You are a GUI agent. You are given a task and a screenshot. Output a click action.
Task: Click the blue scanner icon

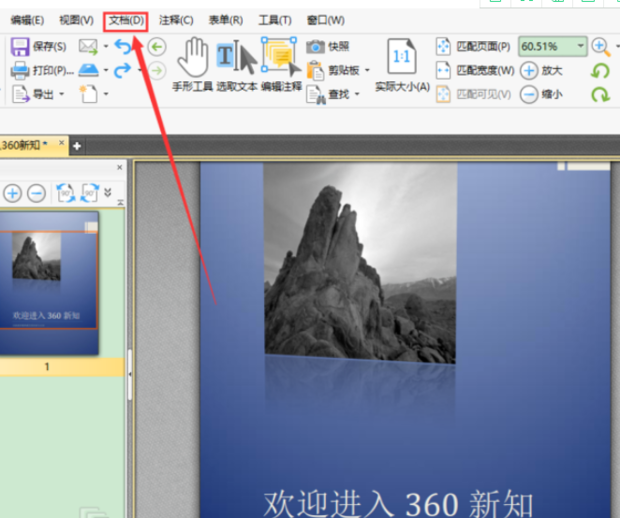point(89,70)
